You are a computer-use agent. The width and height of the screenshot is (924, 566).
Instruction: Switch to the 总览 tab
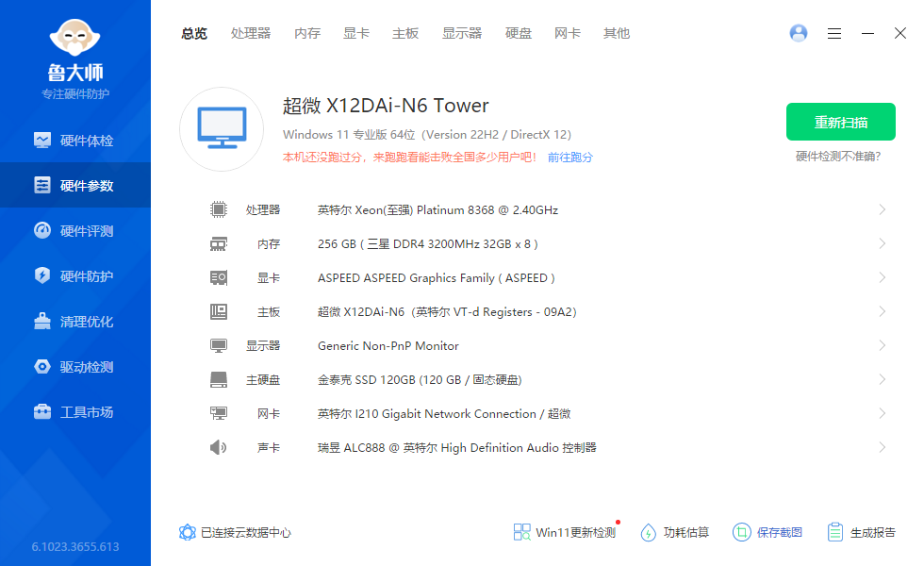194,34
